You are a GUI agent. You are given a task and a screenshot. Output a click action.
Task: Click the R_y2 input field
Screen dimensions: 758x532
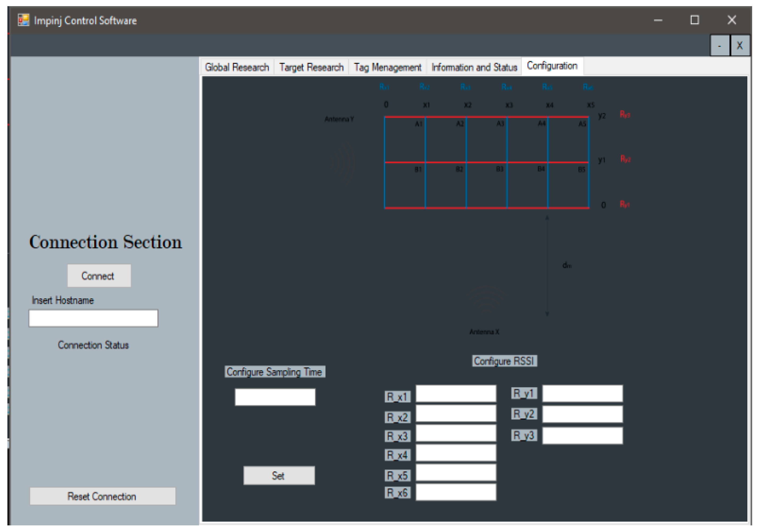[583, 414]
